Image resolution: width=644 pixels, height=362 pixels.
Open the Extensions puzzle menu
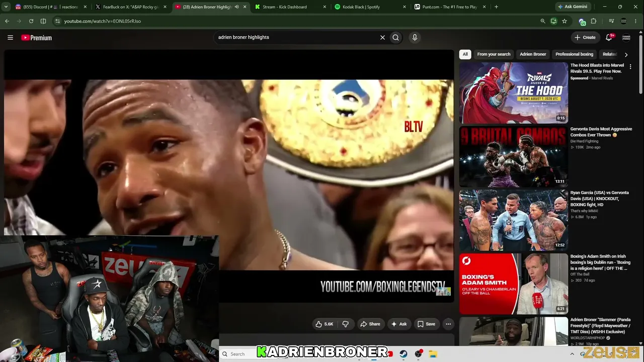[x=594, y=21]
